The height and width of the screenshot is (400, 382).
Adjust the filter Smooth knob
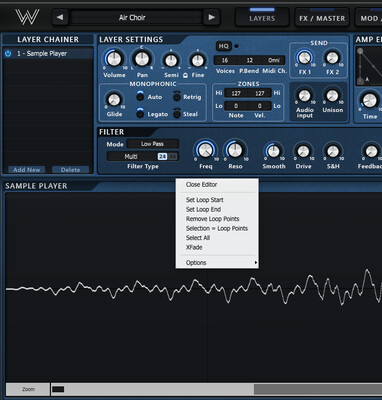coord(274,151)
